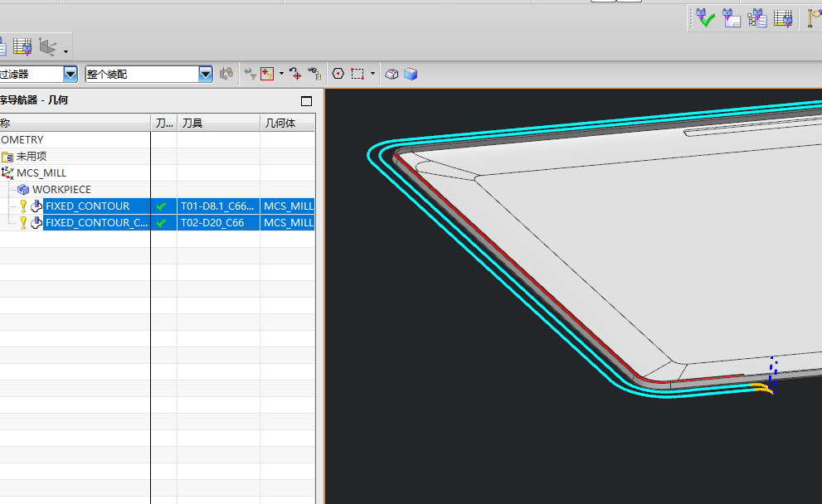Select the MCS_MILL tree node
This screenshot has height=504, width=822.
click(x=41, y=173)
